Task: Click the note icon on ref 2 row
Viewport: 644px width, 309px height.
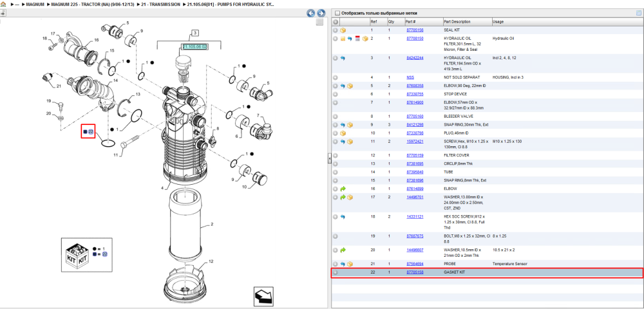Action: pos(343,39)
